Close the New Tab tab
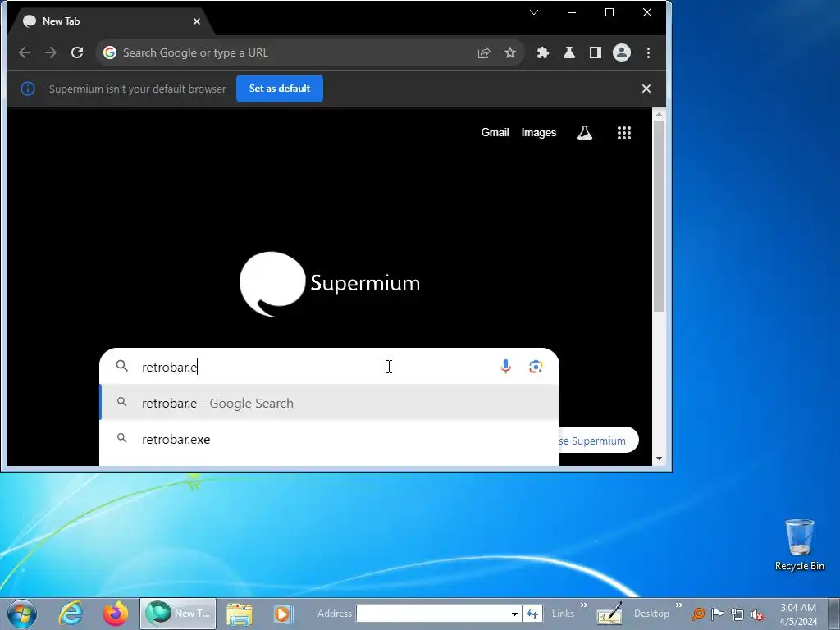 (197, 21)
